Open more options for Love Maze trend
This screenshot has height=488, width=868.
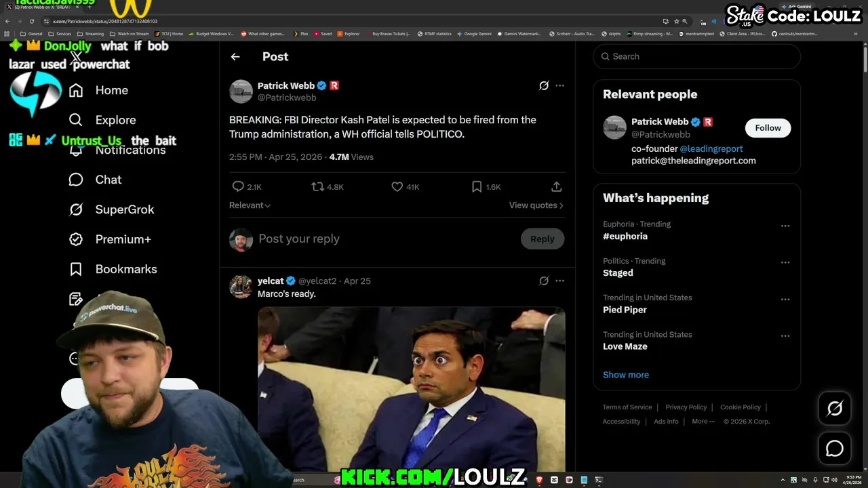(x=785, y=335)
